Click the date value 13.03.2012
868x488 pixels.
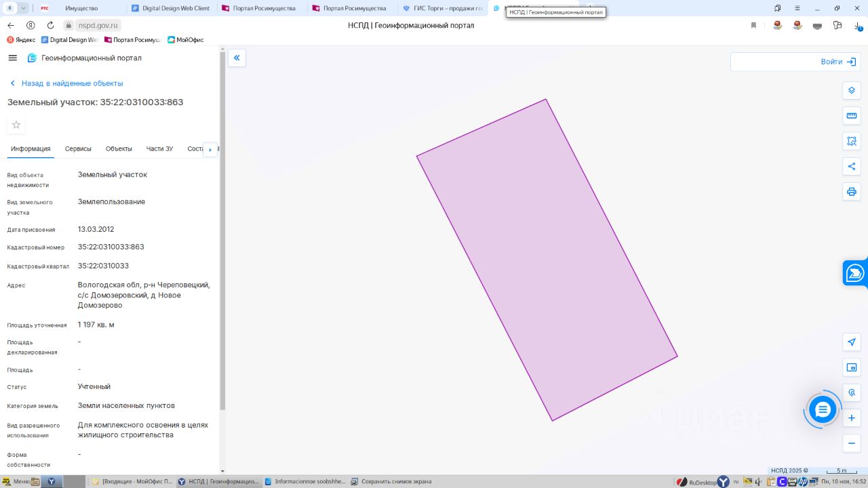coord(96,229)
